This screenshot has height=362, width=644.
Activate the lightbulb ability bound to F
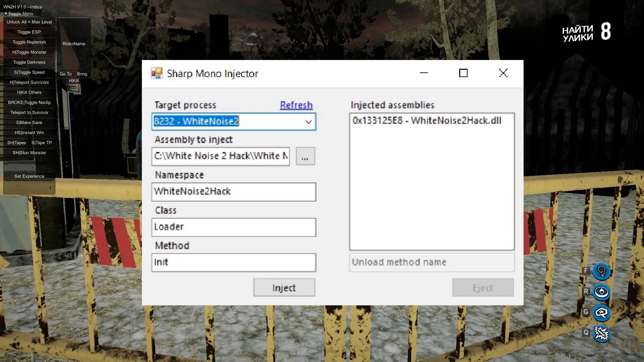tap(601, 271)
